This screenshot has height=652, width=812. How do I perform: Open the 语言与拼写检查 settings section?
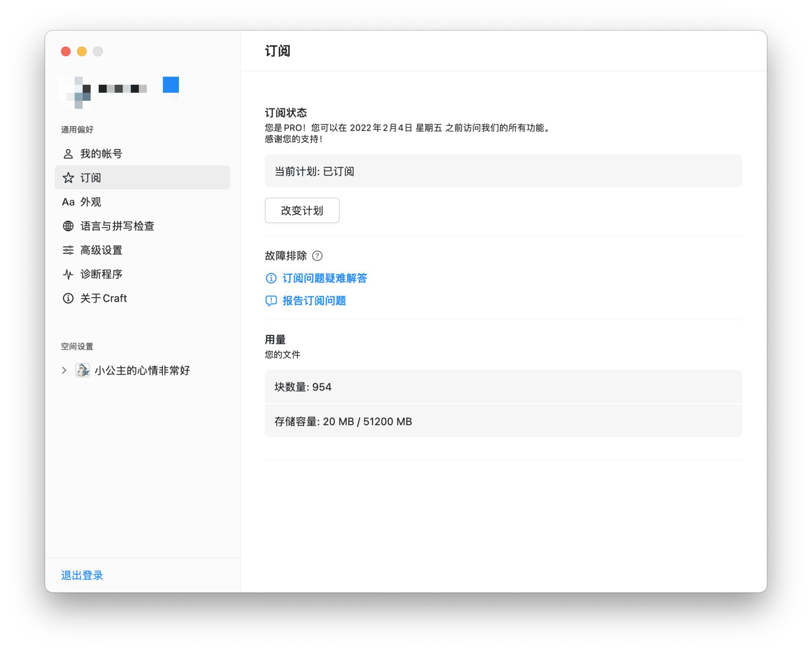(x=118, y=226)
